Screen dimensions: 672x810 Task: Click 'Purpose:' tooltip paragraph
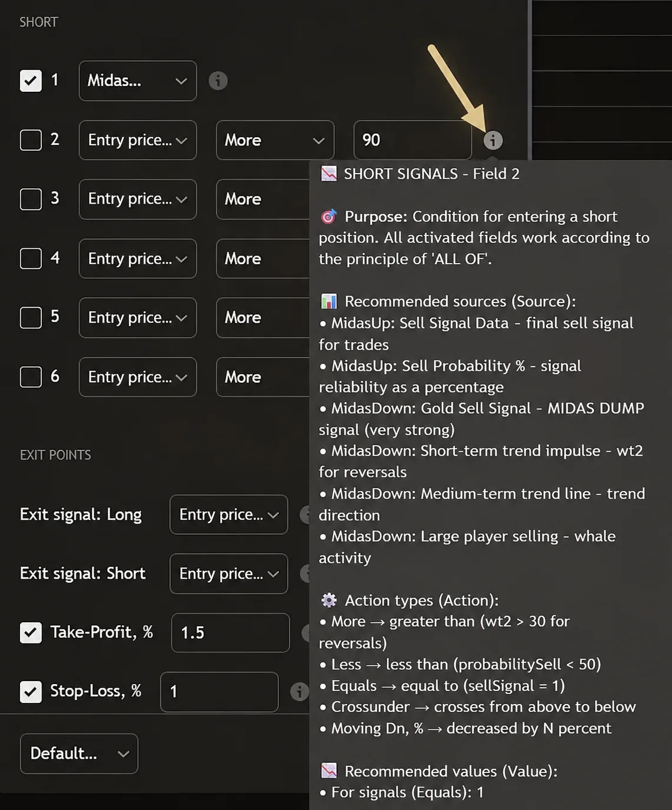coord(484,238)
